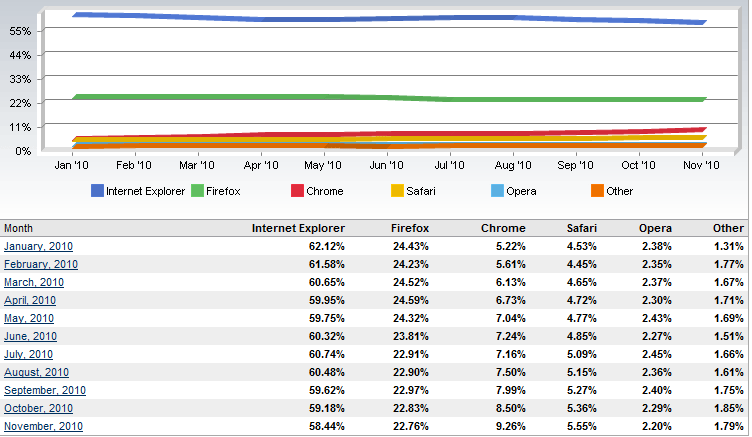Screen dimensions: 752x437
Task: View the July, 2010 report link
Action: pos(30,355)
